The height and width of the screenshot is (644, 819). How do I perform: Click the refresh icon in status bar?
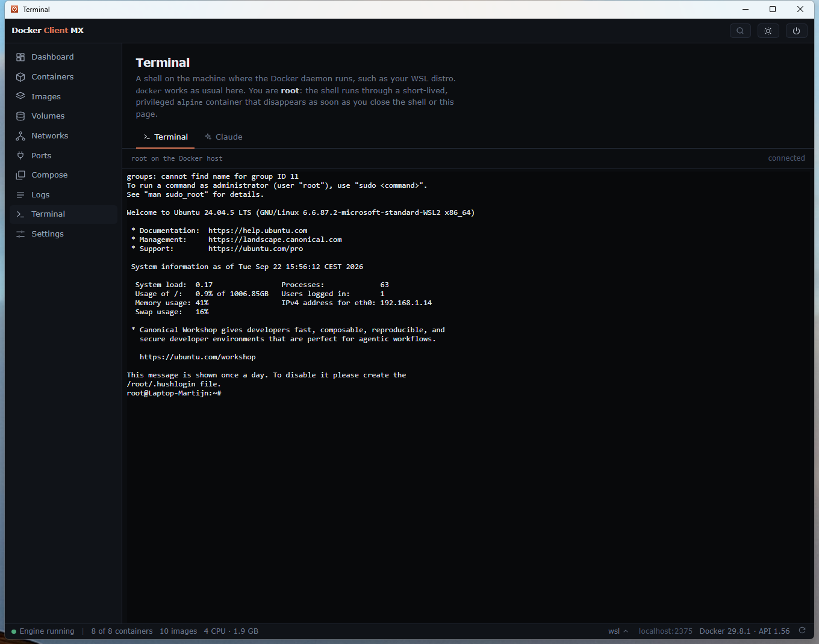pos(802,631)
